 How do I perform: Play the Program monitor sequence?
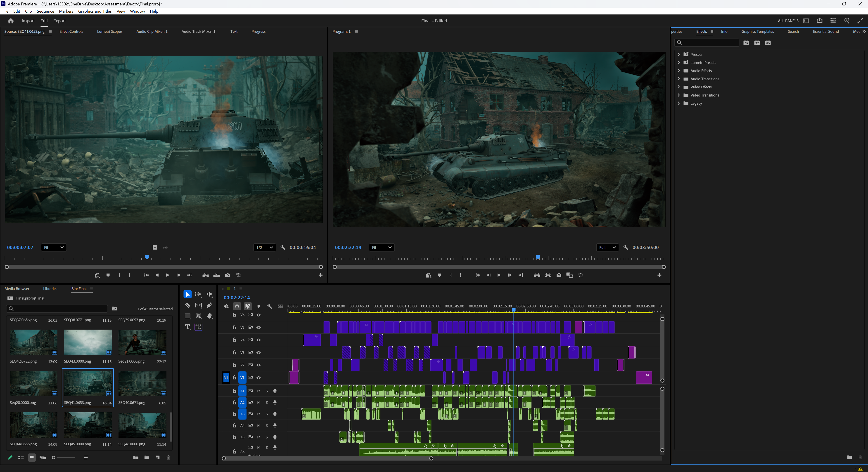[x=499, y=275]
